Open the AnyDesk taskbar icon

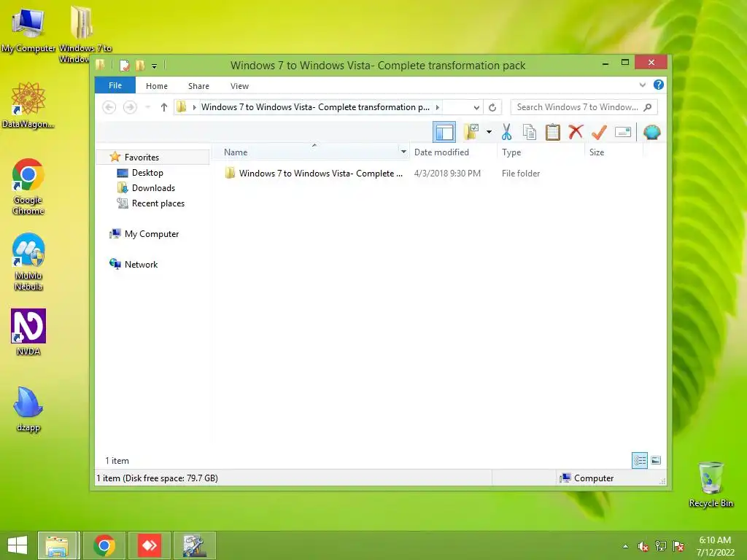(150, 545)
